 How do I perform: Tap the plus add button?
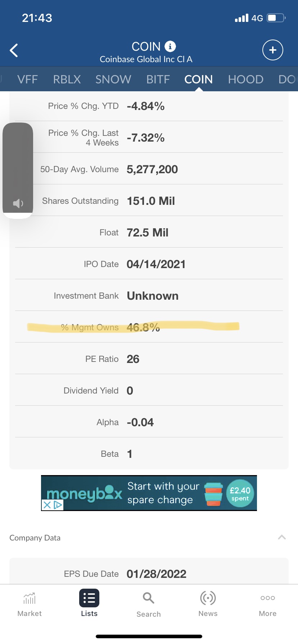pyautogui.click(x=272, y=50)
